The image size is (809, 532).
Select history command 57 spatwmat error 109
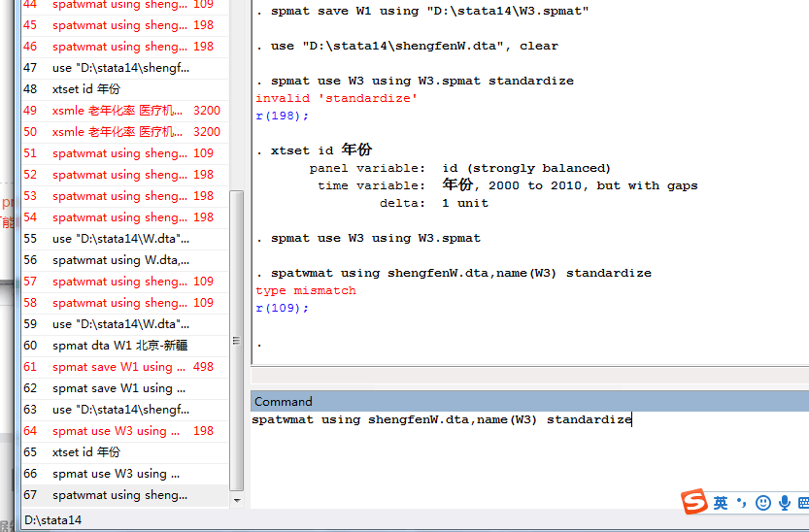pos(125,282)
